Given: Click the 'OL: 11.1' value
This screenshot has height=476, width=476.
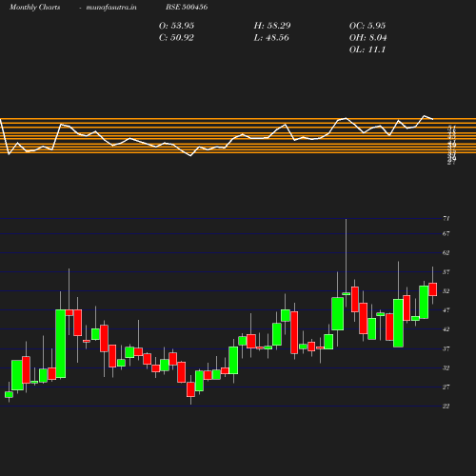Looking at the screenshot, I should pyautogui.click(x=367, y=50).
